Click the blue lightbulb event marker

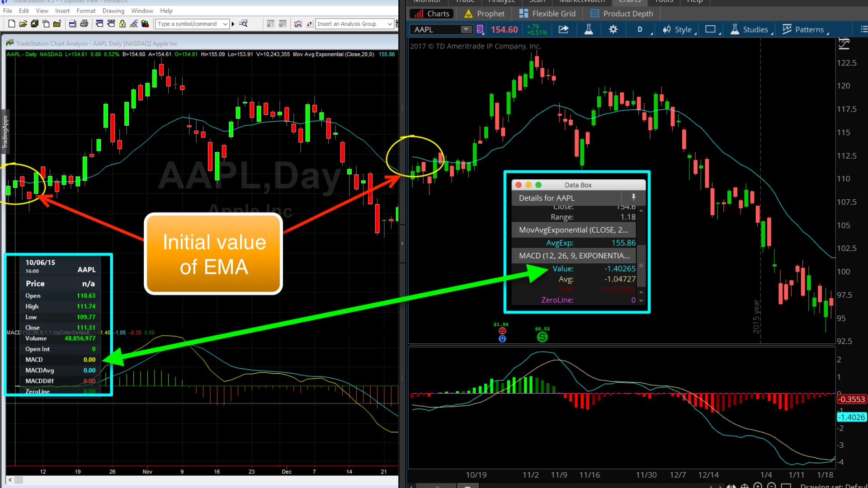click(x=502, y=338)
